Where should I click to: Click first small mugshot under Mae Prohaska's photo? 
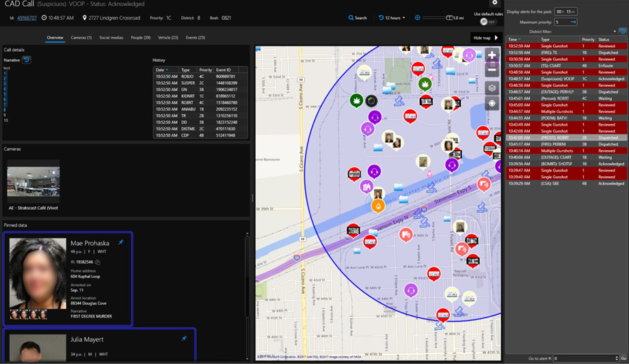point(14,314)
